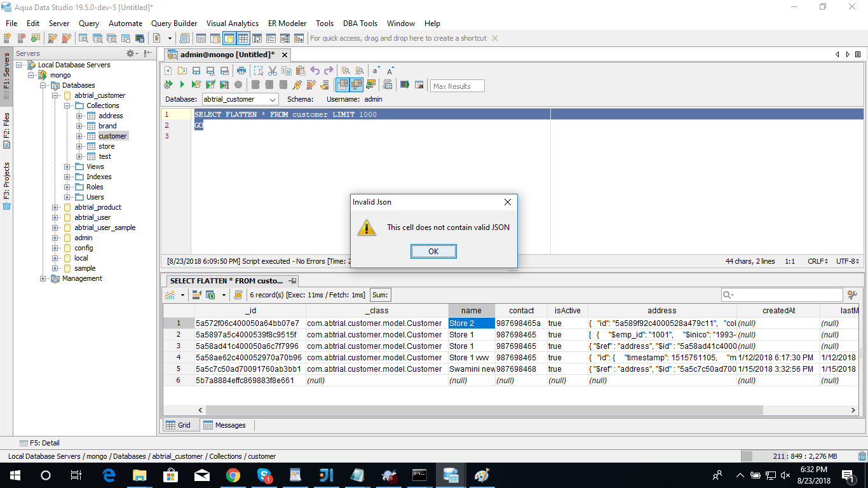Screen dimensions: 868x488
Task: Open the File menu
Action: pyautogui.click(x=11, y=23)
